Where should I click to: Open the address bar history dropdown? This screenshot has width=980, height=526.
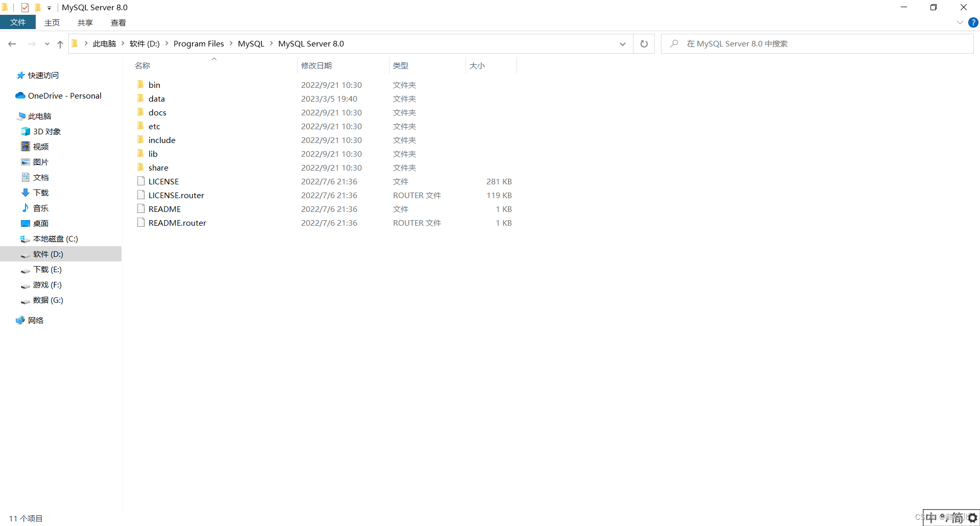click(x=623, y=44)
